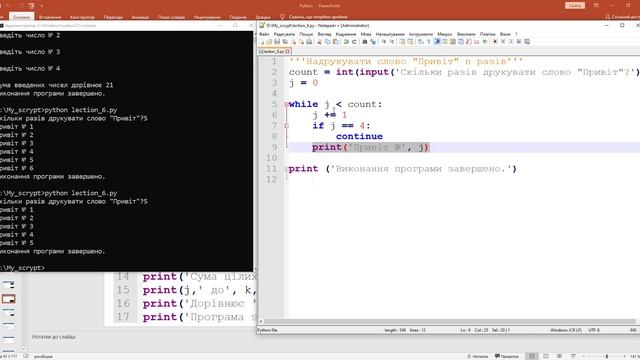The height and width of the screenshot is (360, 640).
Task: Click the macro Playback icon
Action: [511, 42]
